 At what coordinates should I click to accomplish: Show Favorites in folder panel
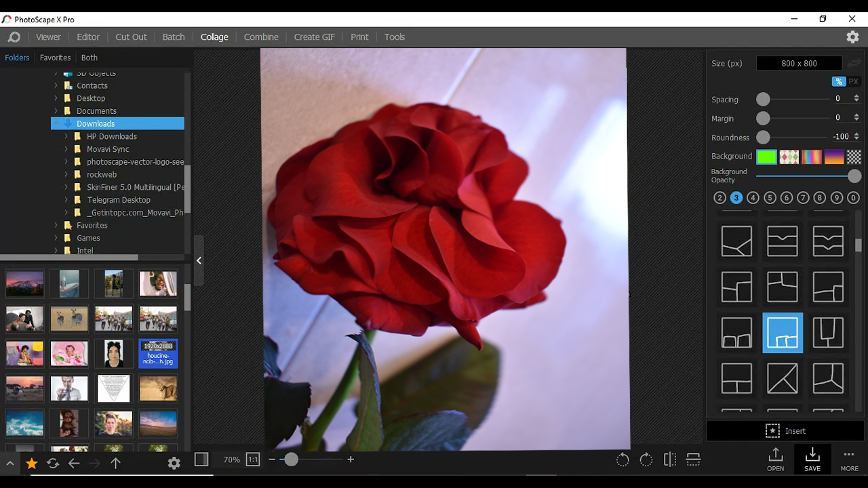(55, 58)
